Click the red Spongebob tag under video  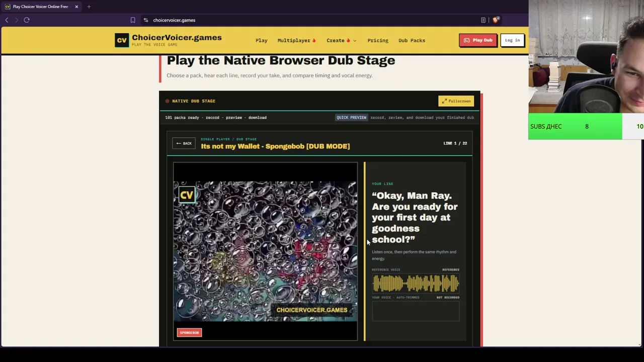coord(190,332)
